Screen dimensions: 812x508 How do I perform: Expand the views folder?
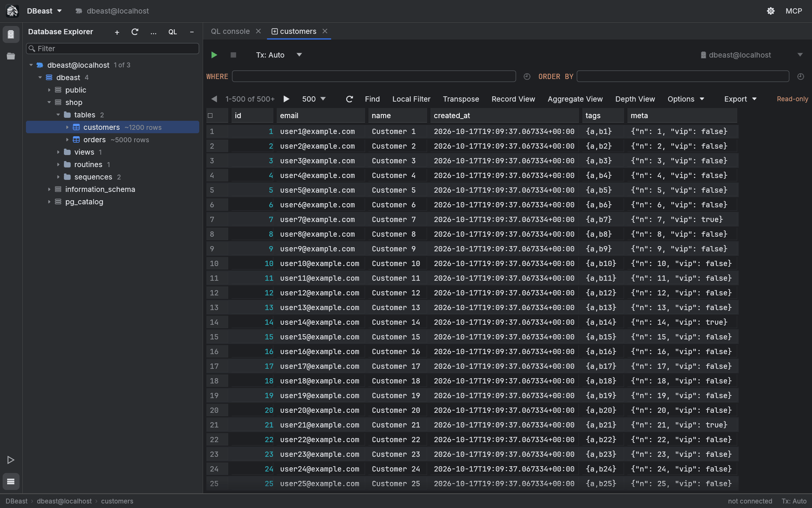pos(58,152)
